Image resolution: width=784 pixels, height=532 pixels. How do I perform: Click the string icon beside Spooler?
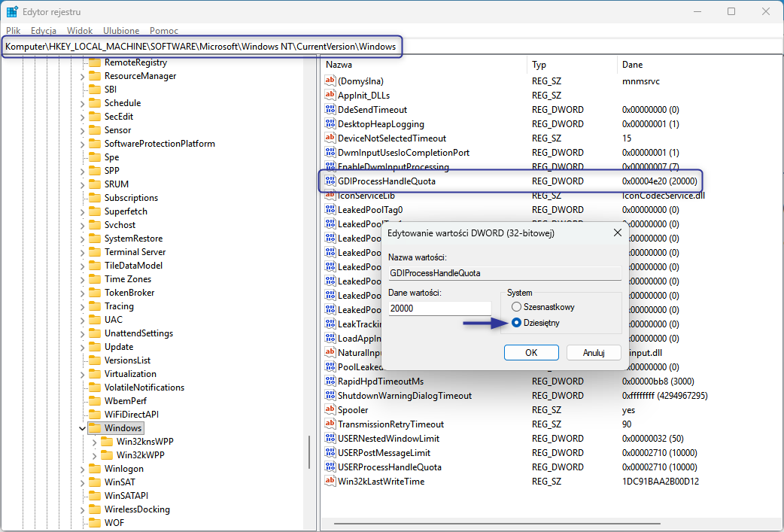[330, 410]
